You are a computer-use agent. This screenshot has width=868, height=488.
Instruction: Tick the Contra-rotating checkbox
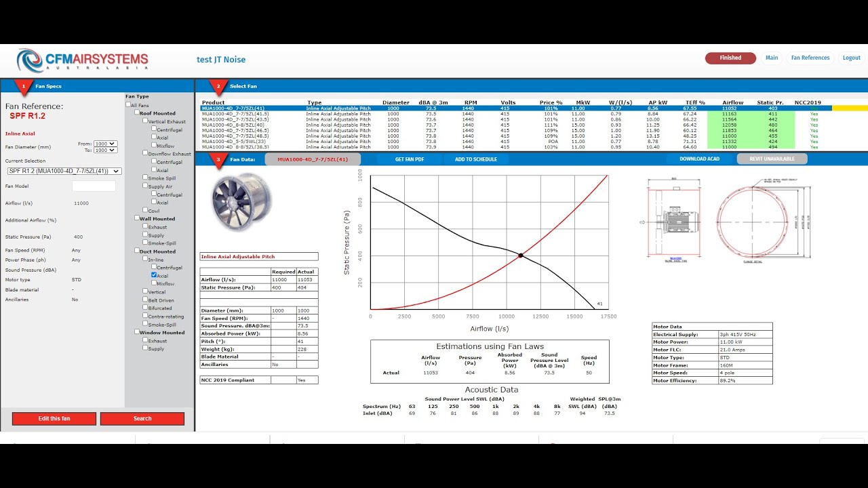coord(145,316)
